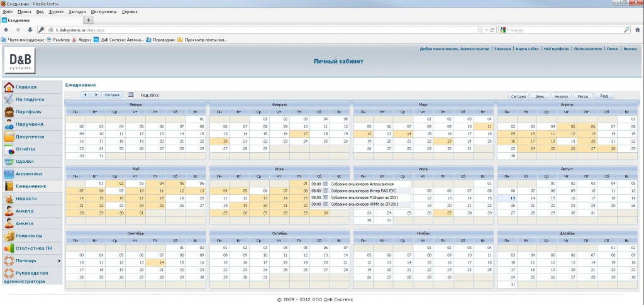Click the magnifier icon in Google search box
Viewport: 644px width, 305px height.
[627, 30]
